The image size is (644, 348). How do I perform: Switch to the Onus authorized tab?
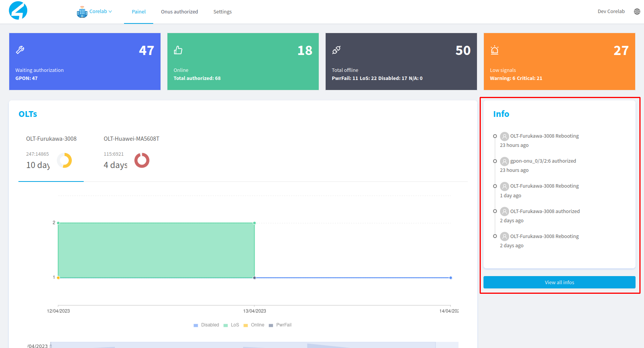coord(179,12)
